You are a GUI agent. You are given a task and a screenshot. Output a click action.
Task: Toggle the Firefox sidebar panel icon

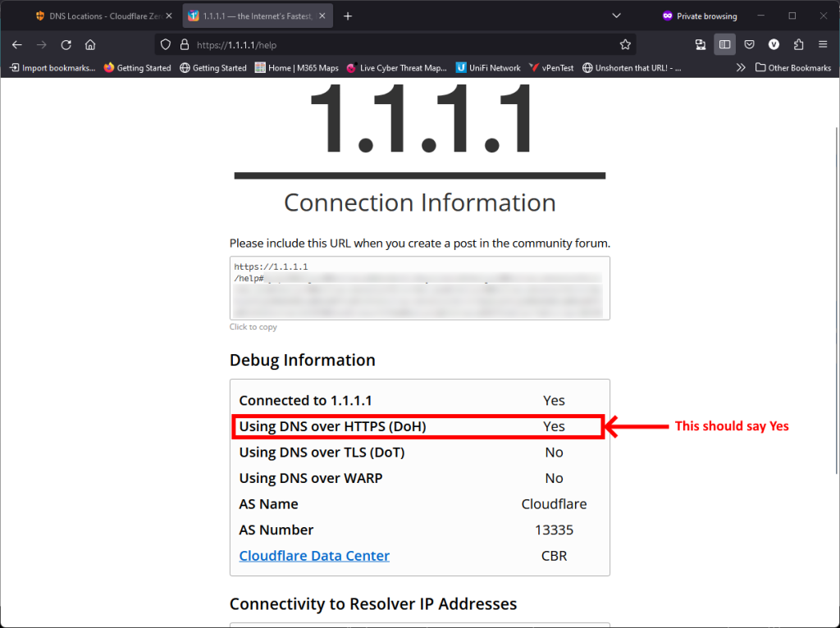coord(725,45)
